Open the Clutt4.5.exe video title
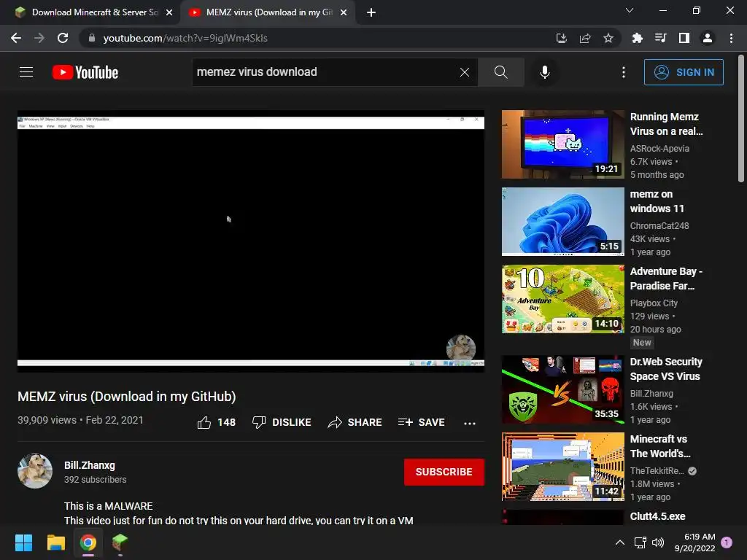Viewport: 747px width, 560px height. tap(657, 516)
